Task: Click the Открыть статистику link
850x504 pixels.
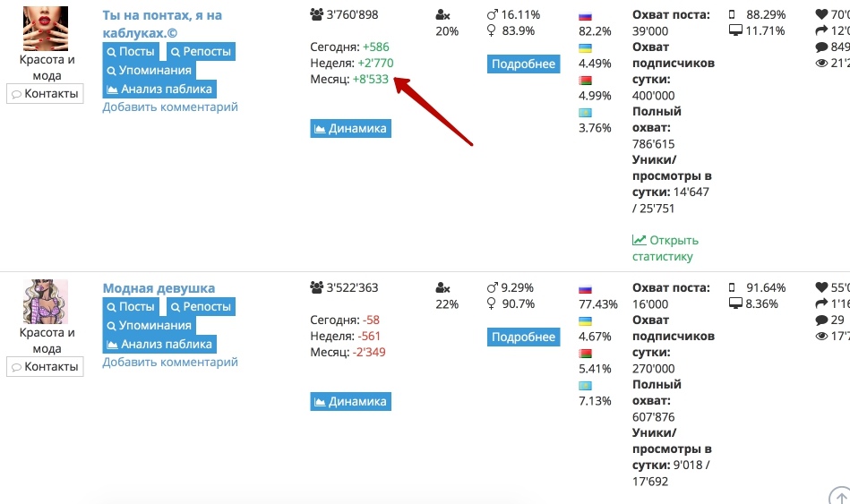Action: point(665,248)
